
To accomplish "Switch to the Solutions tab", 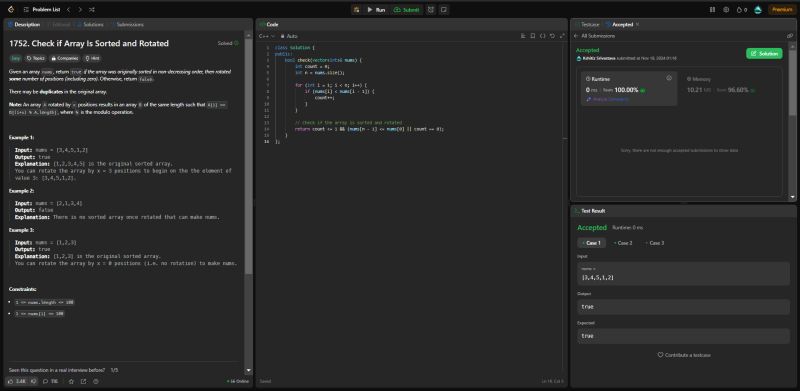I will [x=90, y=25].
